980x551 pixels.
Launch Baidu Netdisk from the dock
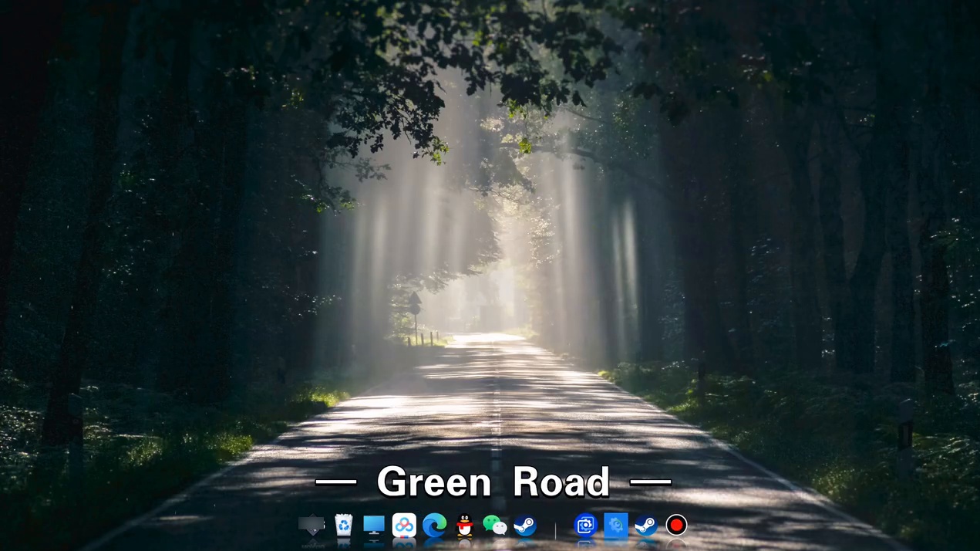click(404, 526)
